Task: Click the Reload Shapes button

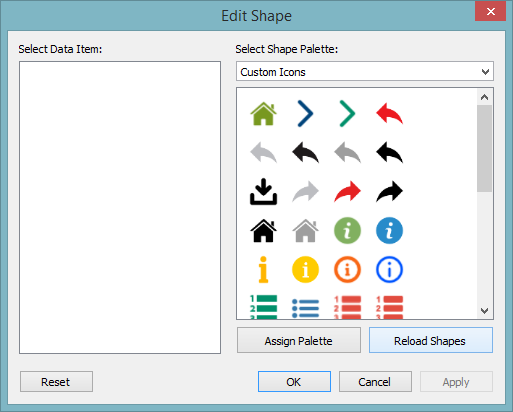Action: tap(431, 340)
